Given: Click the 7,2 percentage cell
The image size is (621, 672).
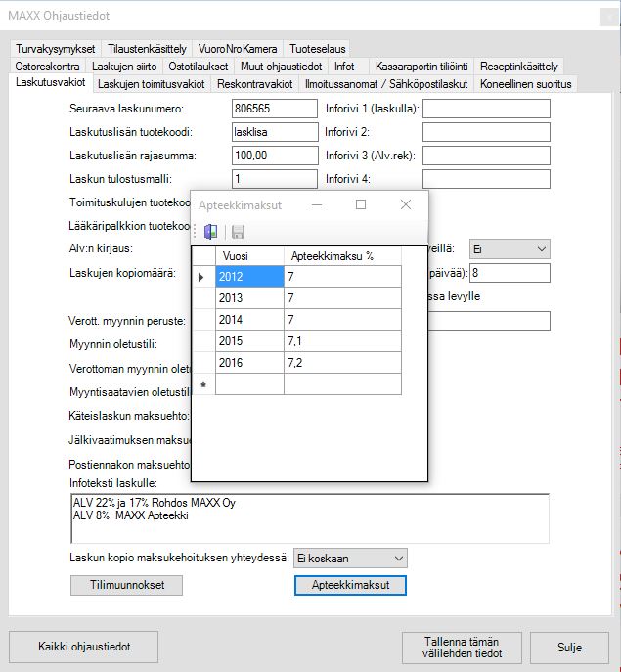Looking at the screenshot, I should (x=343, y=363).
